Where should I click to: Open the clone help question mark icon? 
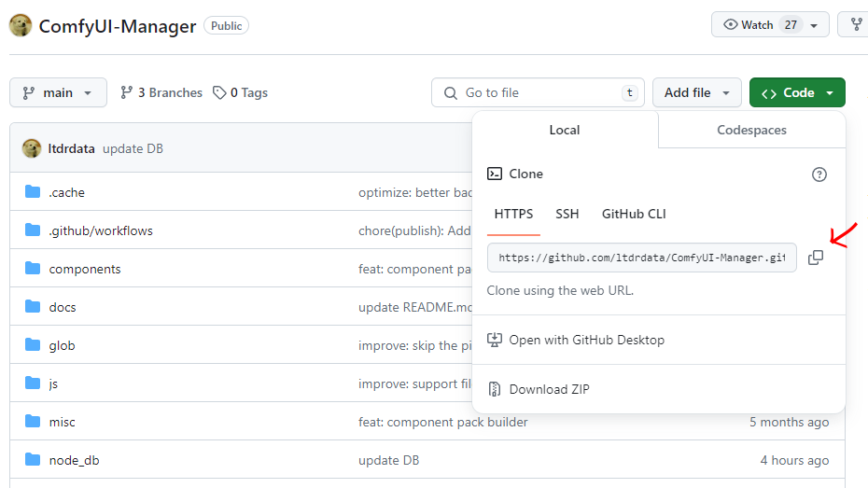(x=819, y=174)
